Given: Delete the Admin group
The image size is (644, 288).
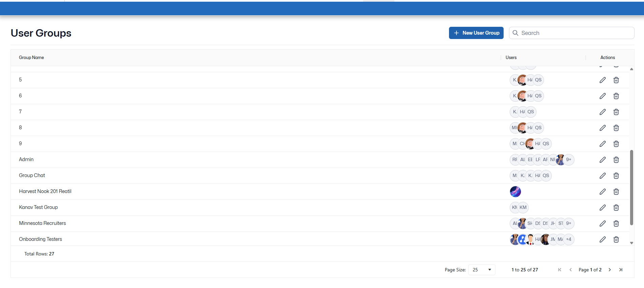Looking at the screenshot, I should [616, 160].
